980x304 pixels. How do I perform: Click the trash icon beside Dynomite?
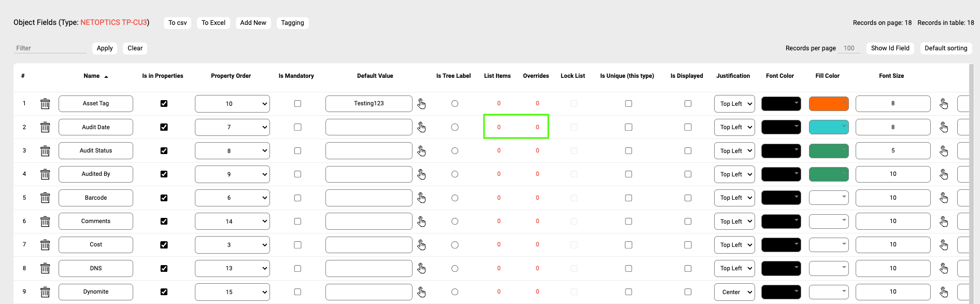pos(45,292)
